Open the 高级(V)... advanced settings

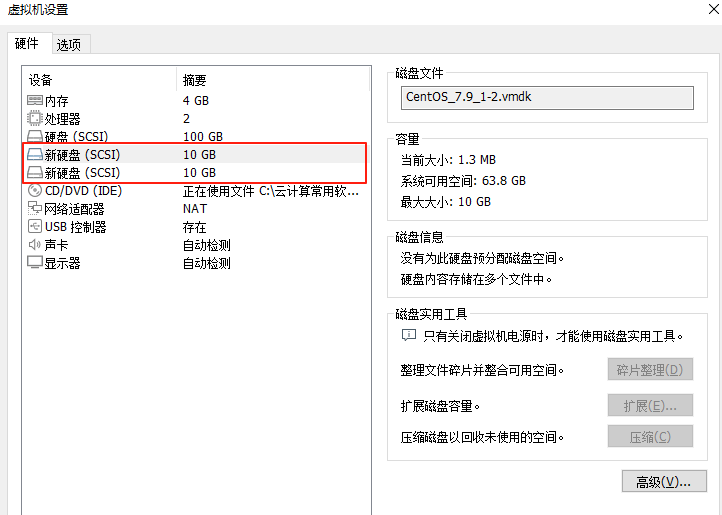click(x=664, y=481)
